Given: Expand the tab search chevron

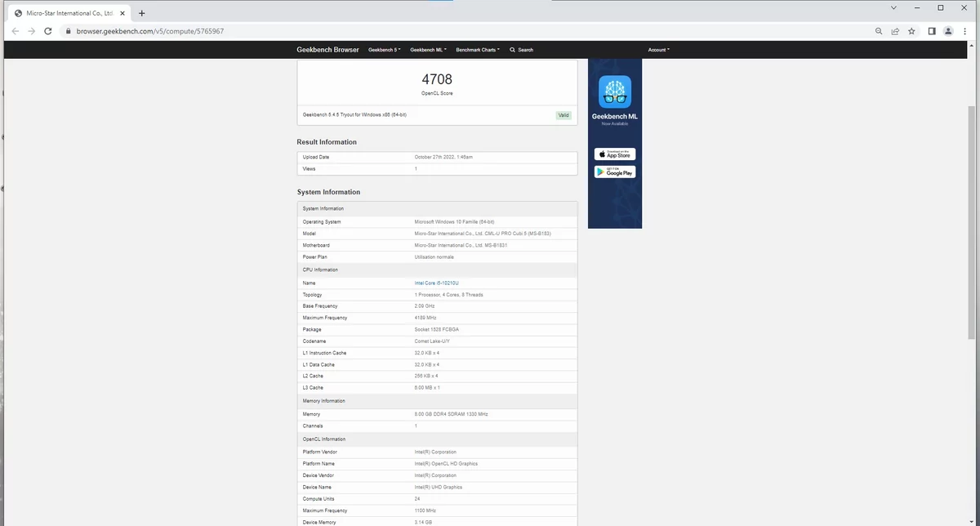Looking at the screenshot, I should click(x=893, y=7).
